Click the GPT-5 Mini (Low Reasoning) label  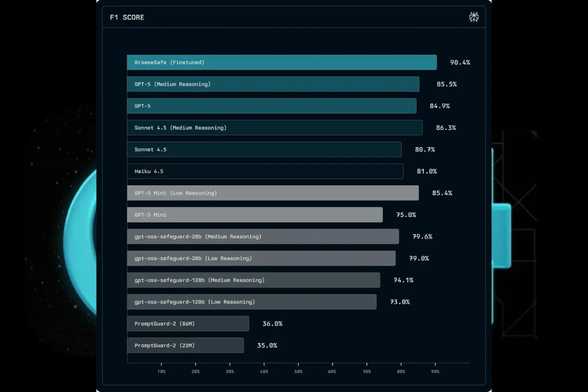175,193
